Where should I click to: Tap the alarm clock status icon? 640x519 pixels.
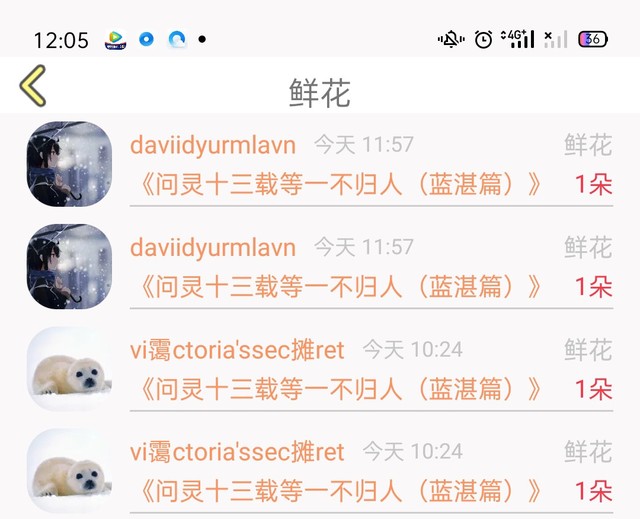[x=484, y=40]
